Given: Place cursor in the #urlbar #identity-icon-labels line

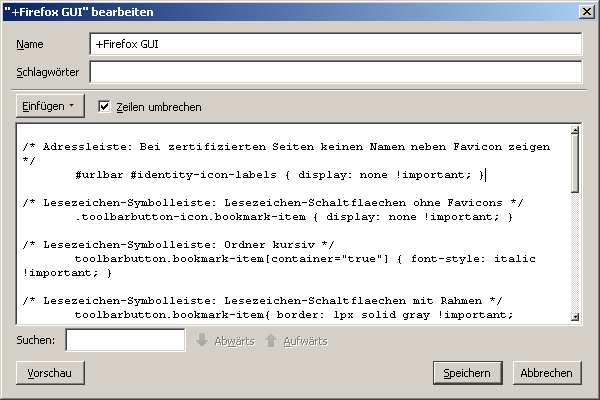Looking at the screenshot, I should click(280, 174).
